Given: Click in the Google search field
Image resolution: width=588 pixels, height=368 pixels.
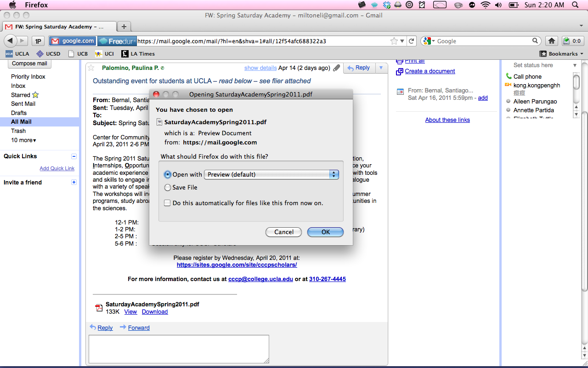Looking at the screenshot, I should [482, 41].
